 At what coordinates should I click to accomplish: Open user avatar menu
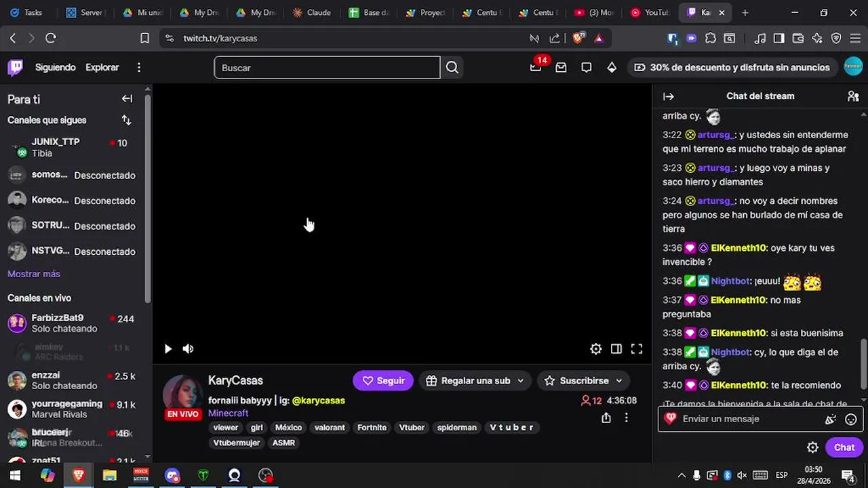853,66
